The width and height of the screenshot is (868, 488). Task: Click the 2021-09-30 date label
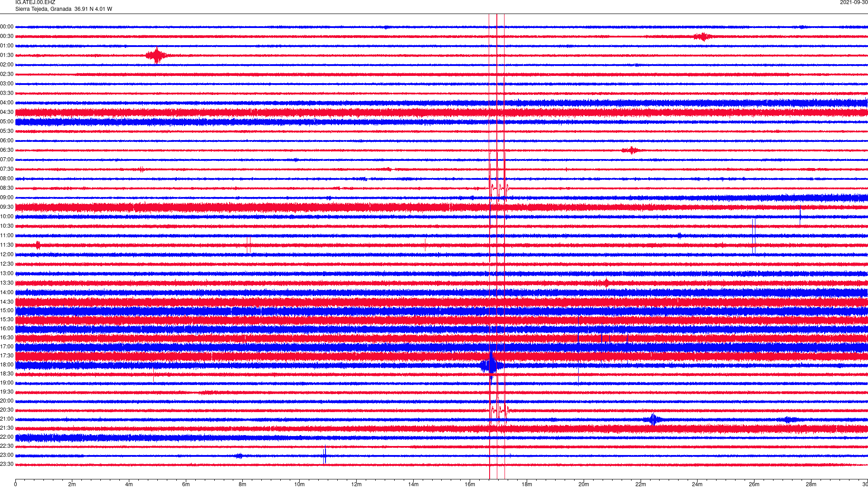point(854,2)
